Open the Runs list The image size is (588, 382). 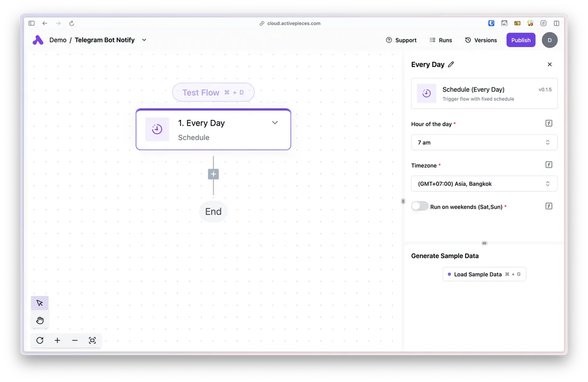coord(441,40)
